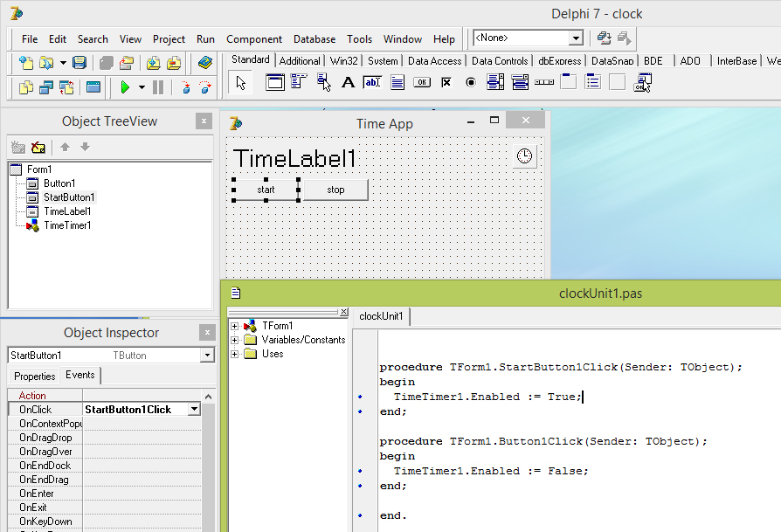
Task: Click the Trace Into debug icon
Action: coord(186,87)
